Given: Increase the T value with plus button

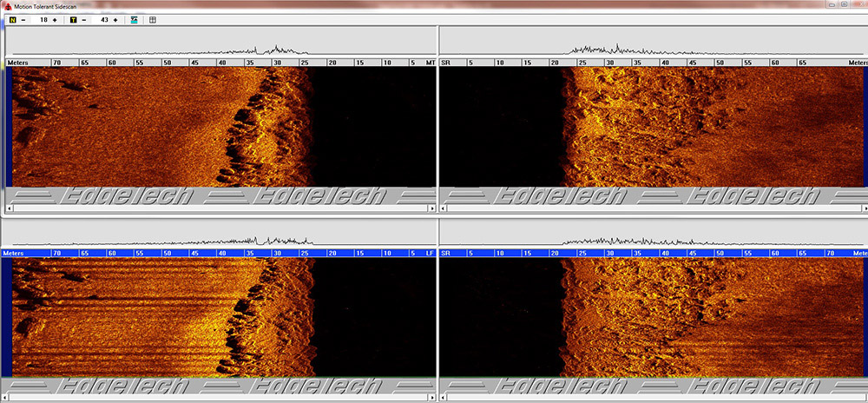Looking at the screenshot, I should click(x=115, y=20).
